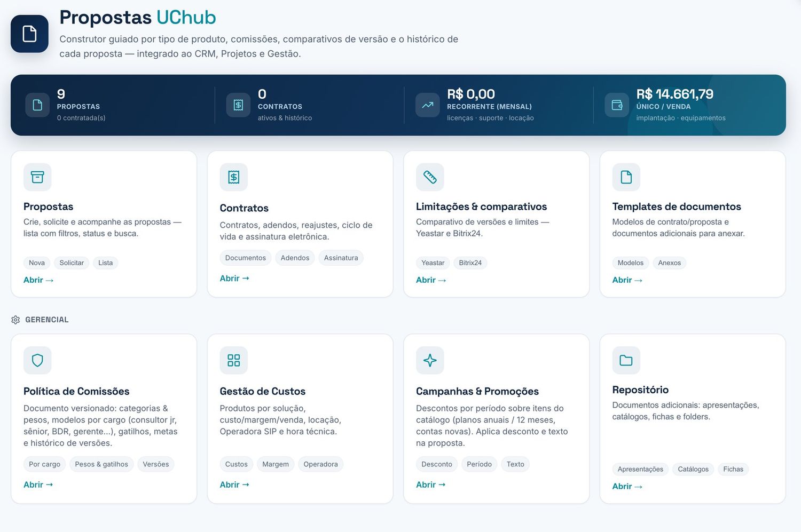
Task: Click the grid icon on Gestão de Custos card
Action: [234, 360]
